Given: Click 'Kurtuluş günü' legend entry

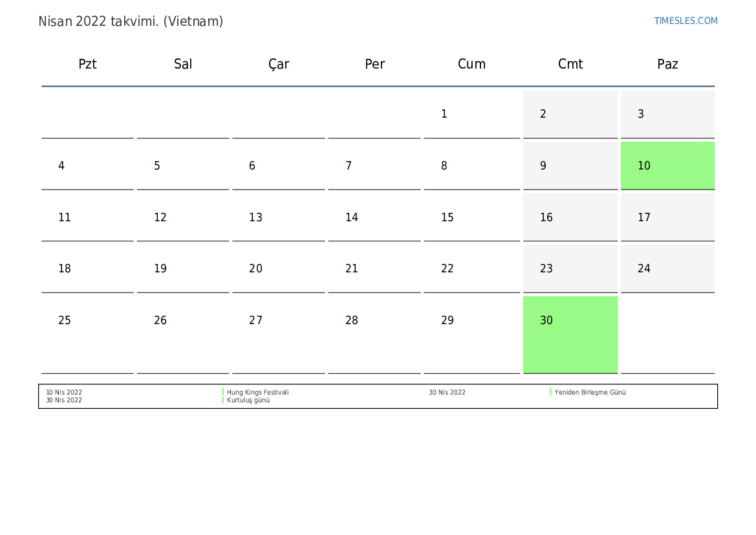Looking at the screenshot, I should 248,400.
